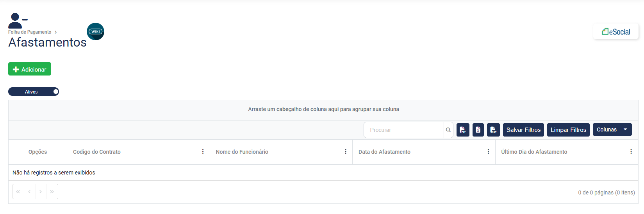Screen dimensions: 644x214
Task: Click the Opções column header
Action: (37, 152)
